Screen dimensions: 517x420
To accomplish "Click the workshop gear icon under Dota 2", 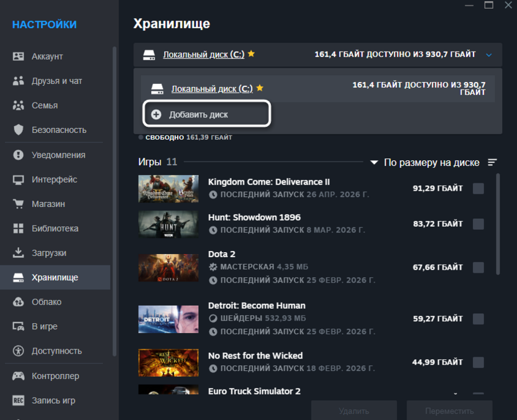I will pyautogui.click(x=213, y=267).
